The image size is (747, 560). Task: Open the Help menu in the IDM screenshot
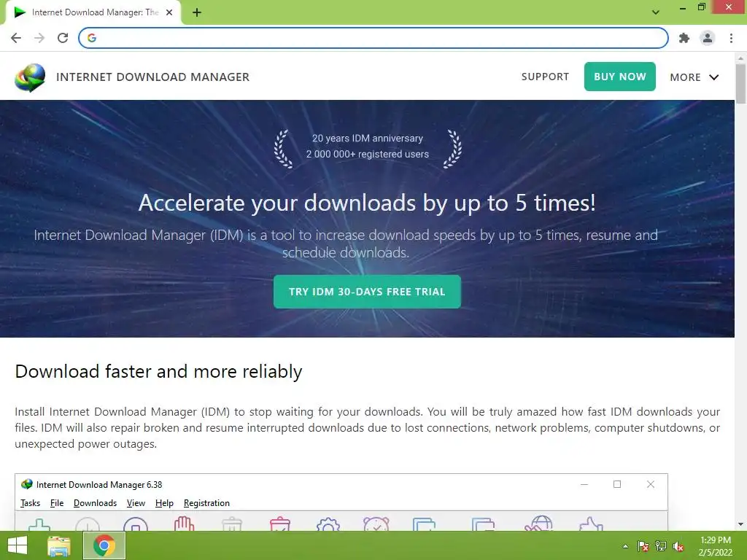click(164, 503)
